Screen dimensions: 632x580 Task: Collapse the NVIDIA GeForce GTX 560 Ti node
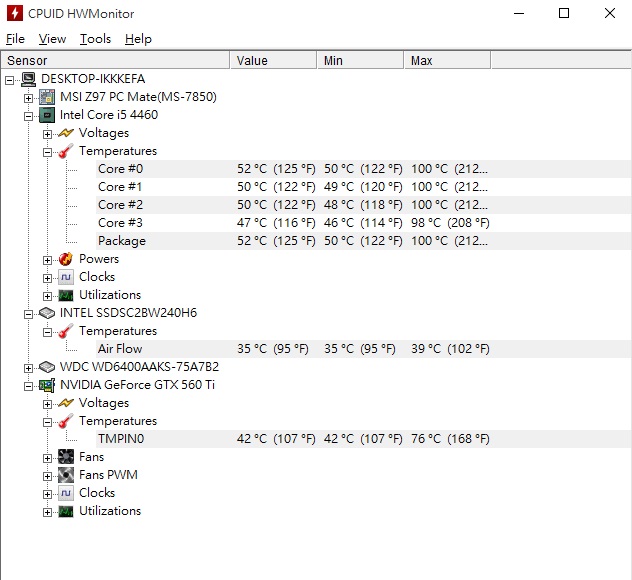pyautogui.click(x=28, y=387)
